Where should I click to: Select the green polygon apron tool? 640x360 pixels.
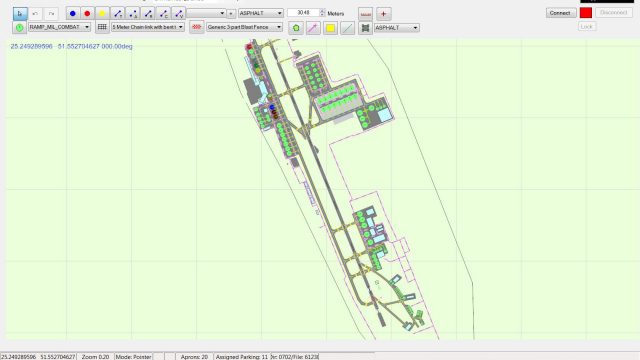click(296, 28)
